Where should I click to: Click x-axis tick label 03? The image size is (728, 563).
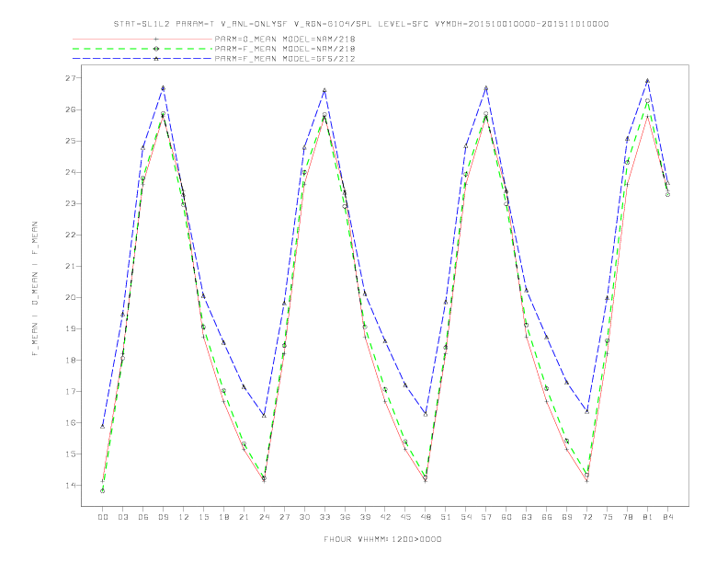[x=122, y=517]
